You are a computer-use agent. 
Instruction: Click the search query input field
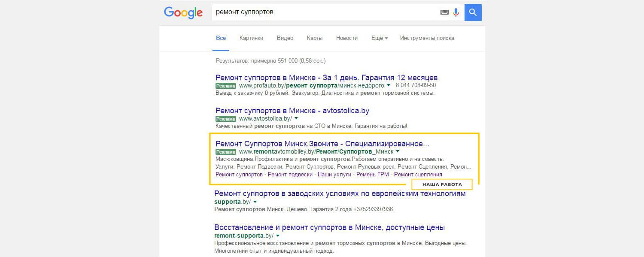pyautogui.click(x=322, y=12)
